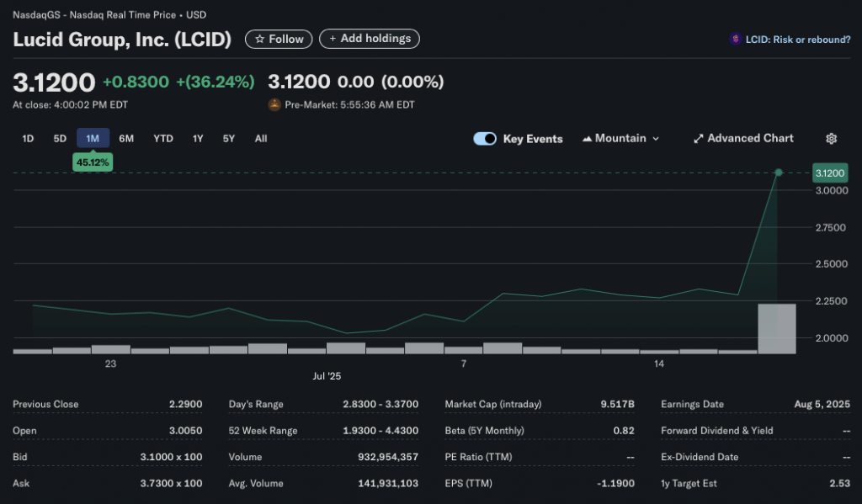Click the Open value 3.0050
The width and height of the screenshot is (862, 504).
click(185, 430)
